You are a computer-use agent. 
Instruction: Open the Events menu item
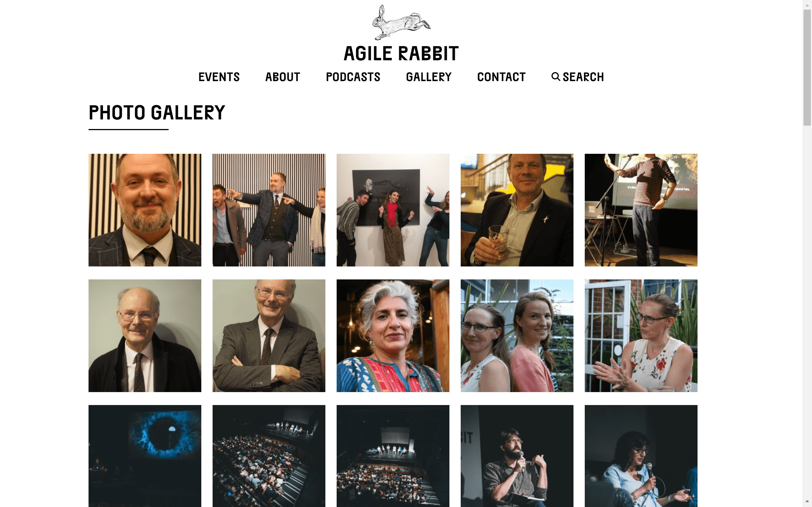[x=219, y=77]
